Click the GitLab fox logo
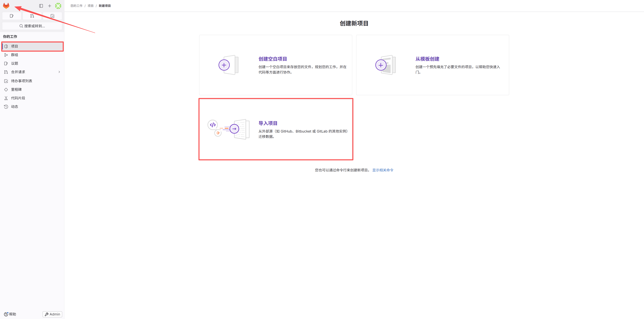Viewport: 644px width, 319px height. (x=6, y=6)
